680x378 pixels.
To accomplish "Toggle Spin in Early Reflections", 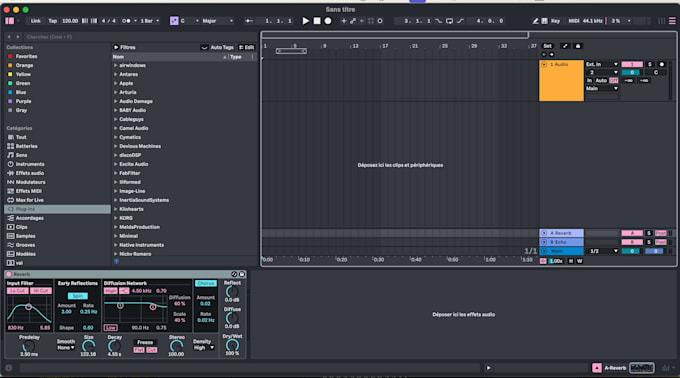I will (78, 296).
